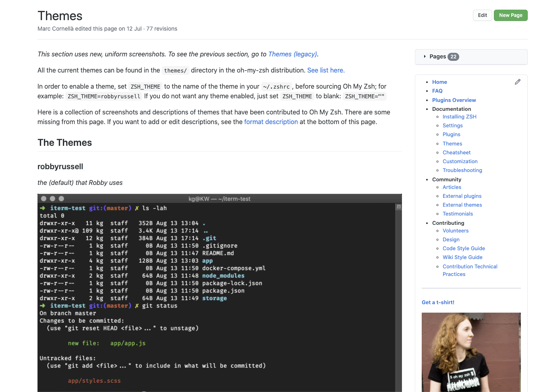Click the ~/.zshrc inline code
The image size is (560, 392).
[276, 87]
